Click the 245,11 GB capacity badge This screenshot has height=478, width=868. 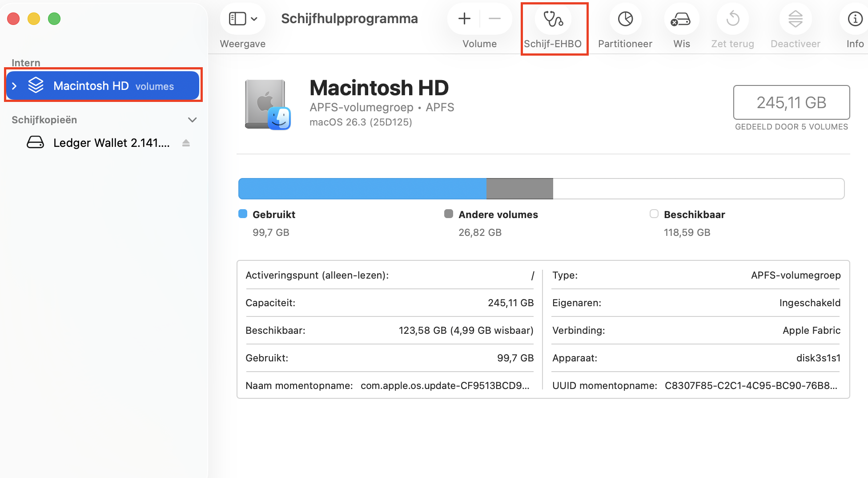tap(792, 102)
